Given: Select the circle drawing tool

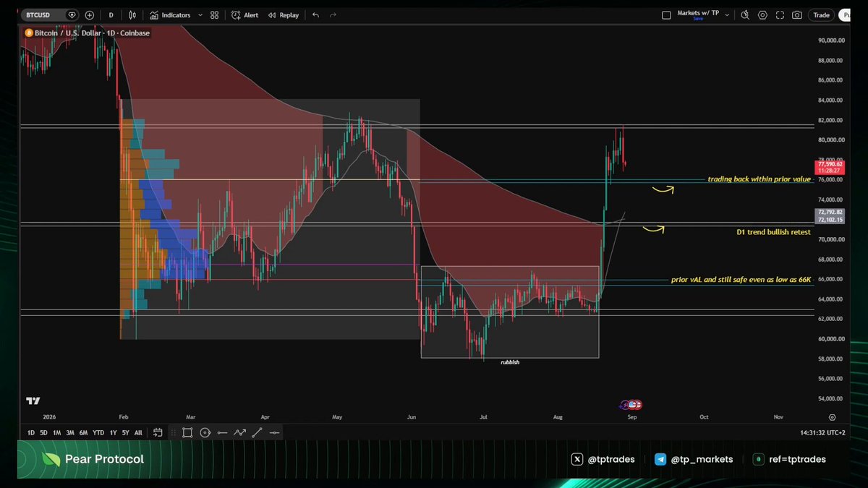Looking at the screenshot, I should pyautogui.click(x=205, y=432).
